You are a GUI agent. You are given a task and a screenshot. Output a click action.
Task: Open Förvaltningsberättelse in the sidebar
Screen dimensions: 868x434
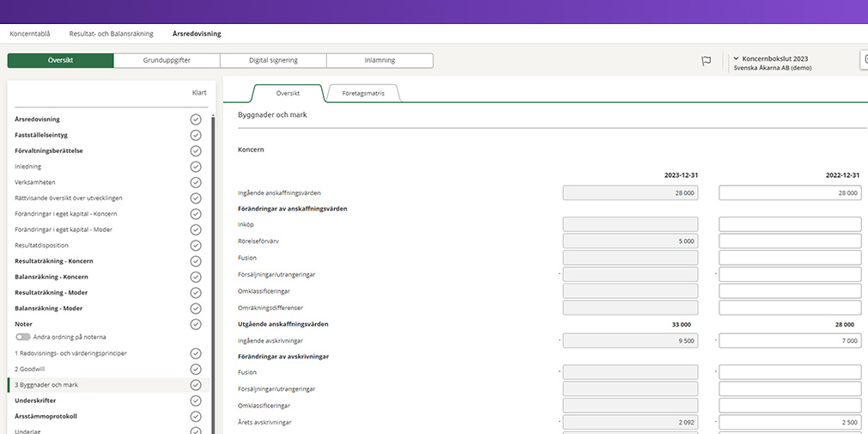click(x=49, y=150)
